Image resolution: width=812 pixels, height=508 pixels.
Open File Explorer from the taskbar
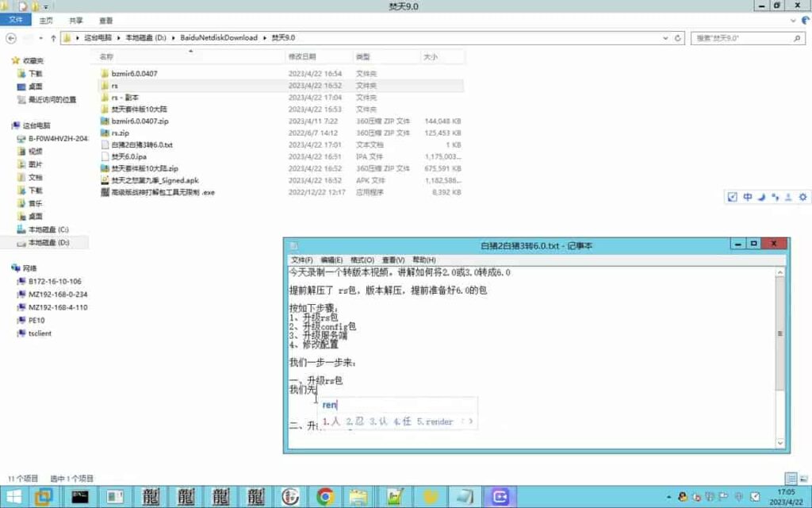(x=358, y=496)
